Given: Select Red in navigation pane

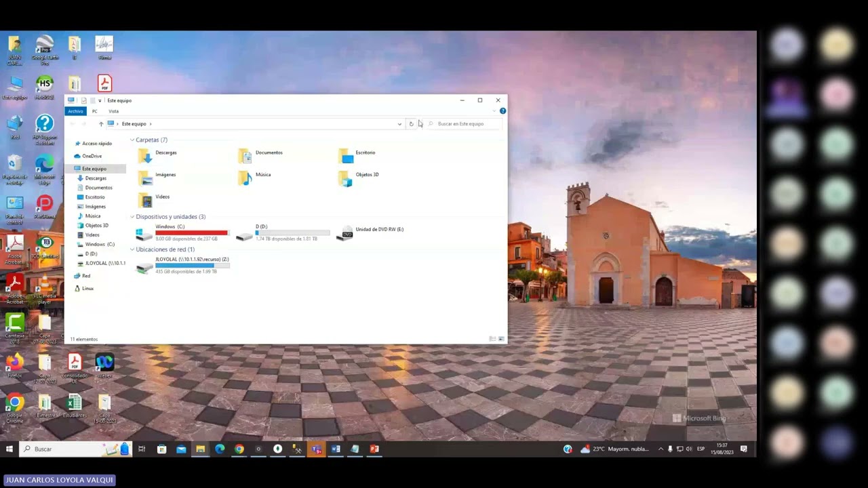Looking at the screenshot, I should pyautogui.click(x=82, y=276).
